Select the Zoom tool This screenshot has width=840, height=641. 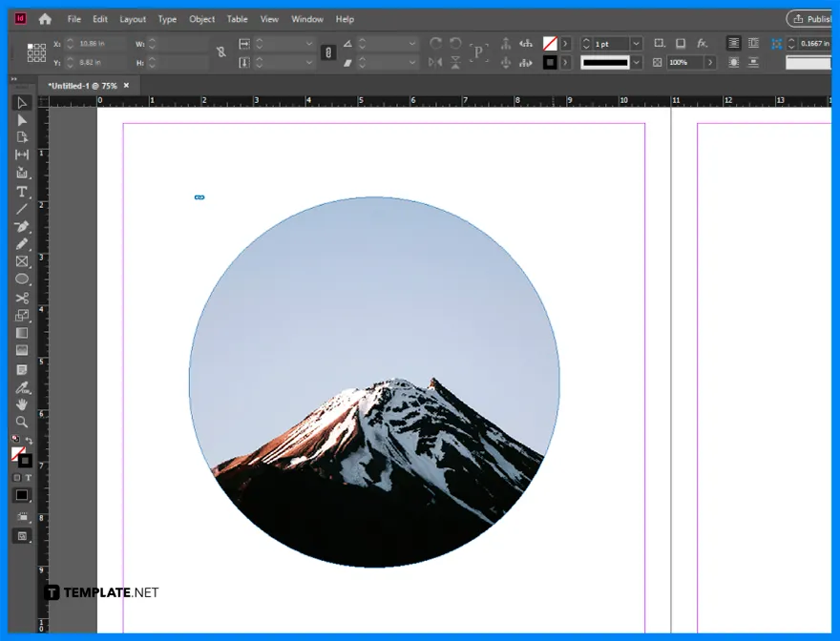point(22,423)
